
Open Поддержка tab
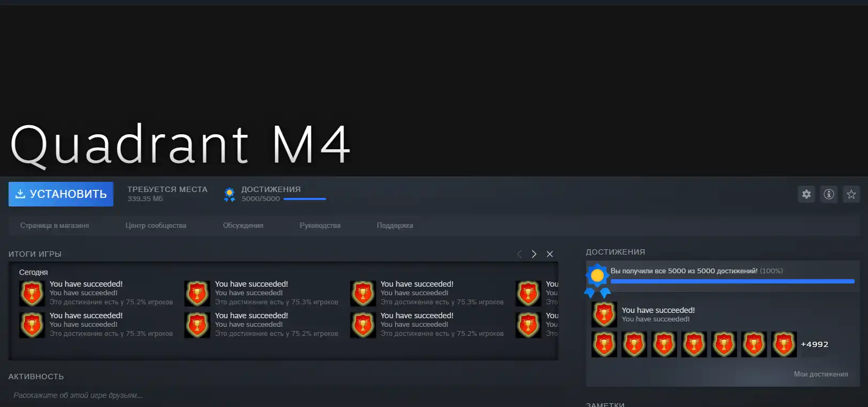(x=395, y=226)
